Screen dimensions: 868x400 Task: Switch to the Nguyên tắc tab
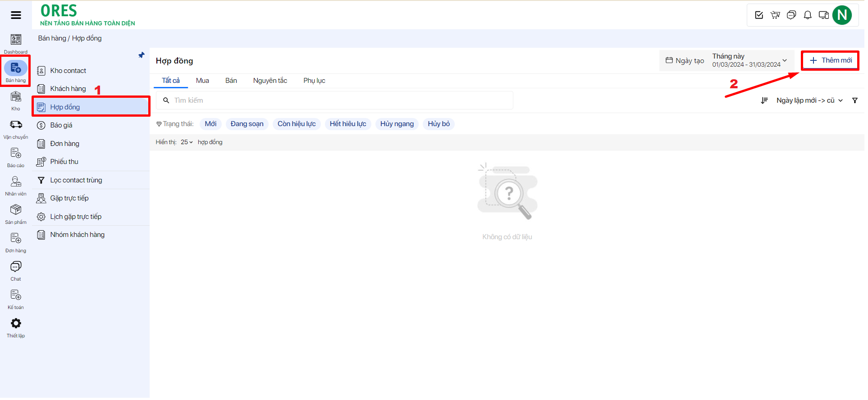click(270, 81)
